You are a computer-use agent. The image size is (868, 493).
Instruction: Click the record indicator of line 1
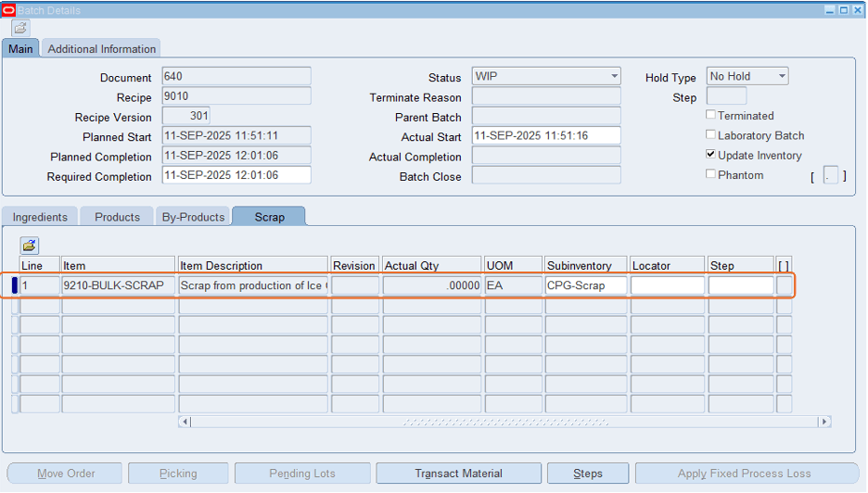click(15, 285)
